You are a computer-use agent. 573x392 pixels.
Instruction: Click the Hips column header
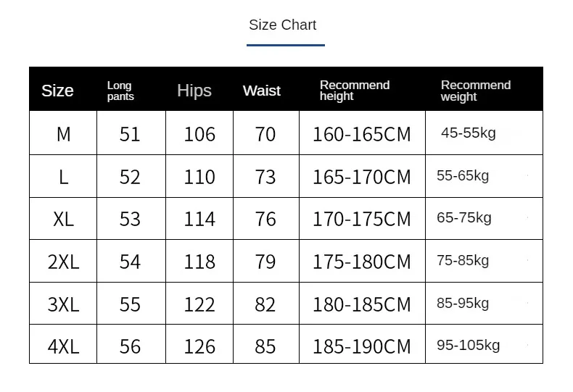tap(194, 91)
